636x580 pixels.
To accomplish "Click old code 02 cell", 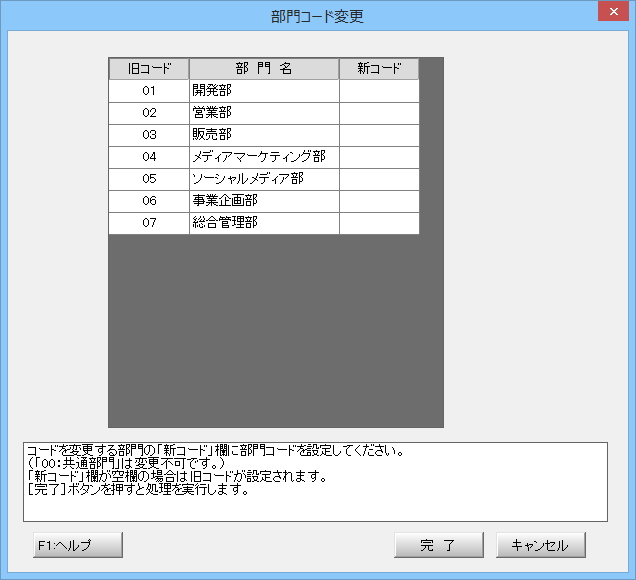I will point(149,113).
